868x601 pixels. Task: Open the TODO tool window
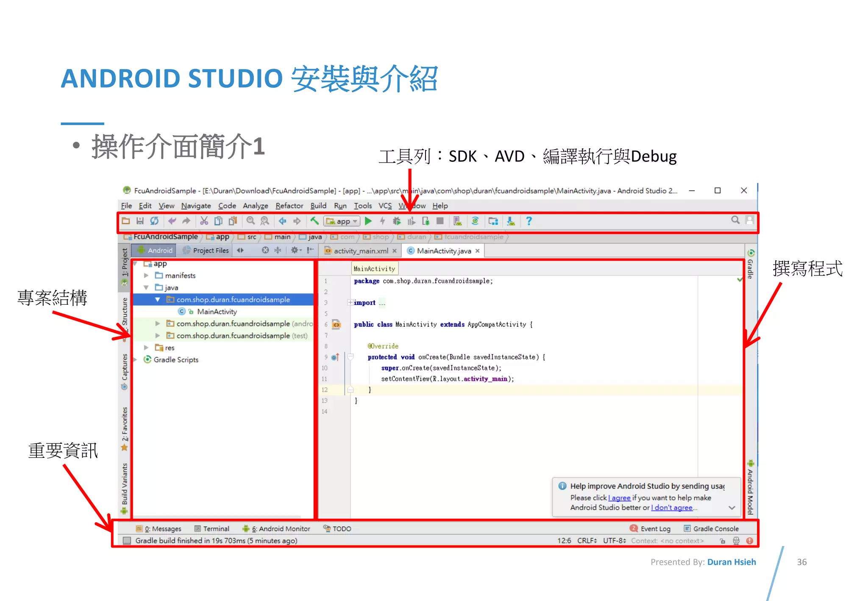337,529
